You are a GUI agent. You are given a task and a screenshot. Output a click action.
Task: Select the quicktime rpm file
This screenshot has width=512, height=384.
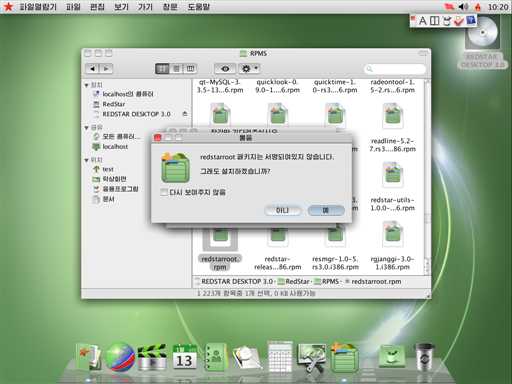[x=335, y=86]
